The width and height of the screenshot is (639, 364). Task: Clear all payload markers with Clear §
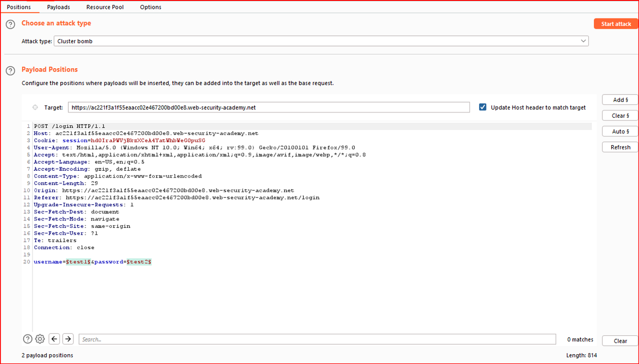(619, 115)
